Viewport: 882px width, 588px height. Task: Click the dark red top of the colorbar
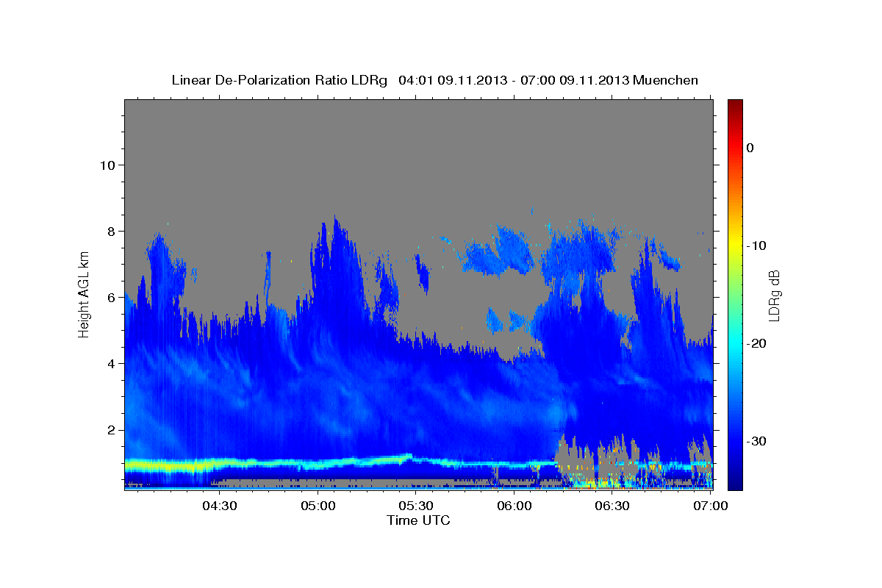tap(735, 105)
